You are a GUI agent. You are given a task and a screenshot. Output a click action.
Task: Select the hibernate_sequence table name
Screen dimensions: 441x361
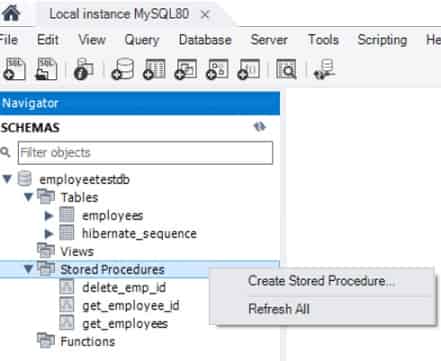139,234
